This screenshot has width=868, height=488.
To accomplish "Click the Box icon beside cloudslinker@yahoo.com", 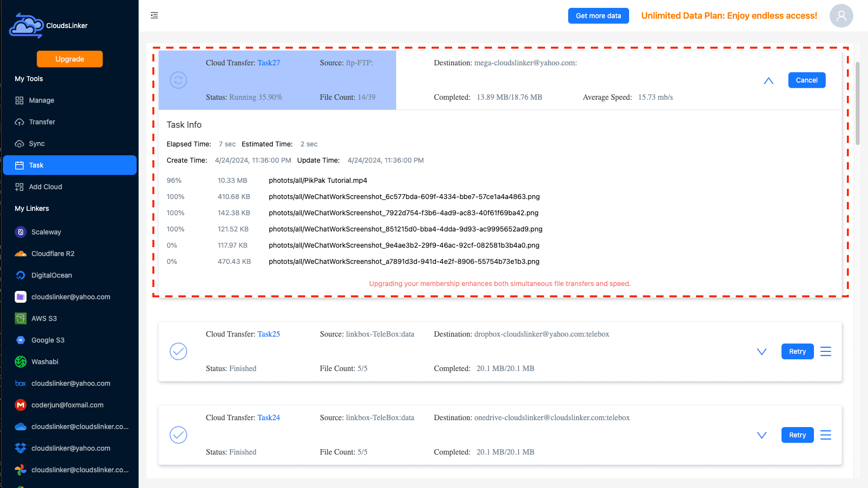I will pyautogui.click(x=21, y=383).
